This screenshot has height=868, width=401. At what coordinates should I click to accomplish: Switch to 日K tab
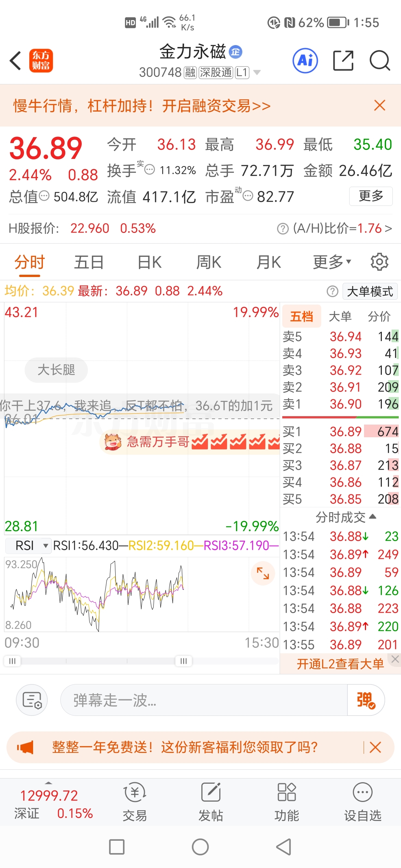pyautogui.click(x=150, y=262)
